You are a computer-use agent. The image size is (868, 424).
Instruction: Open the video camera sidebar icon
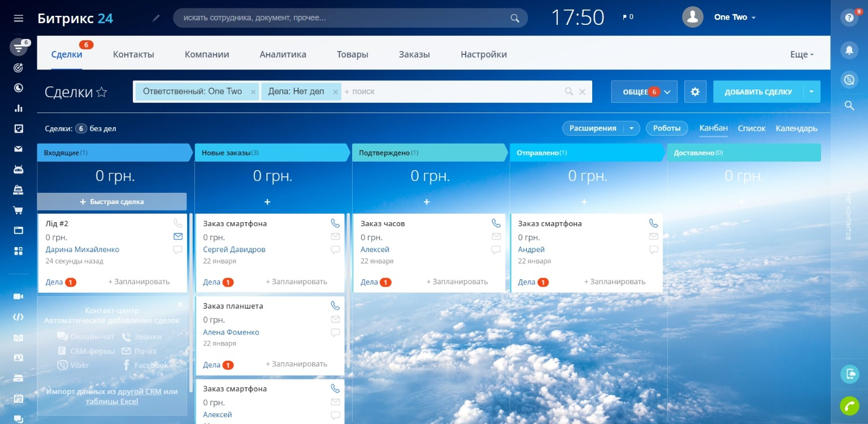[18, 296]
